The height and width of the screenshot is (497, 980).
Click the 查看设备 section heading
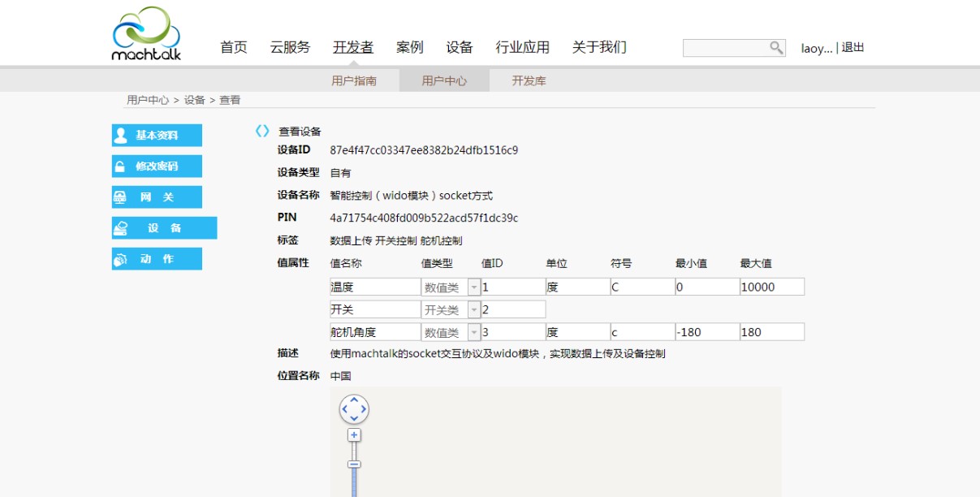300,132
